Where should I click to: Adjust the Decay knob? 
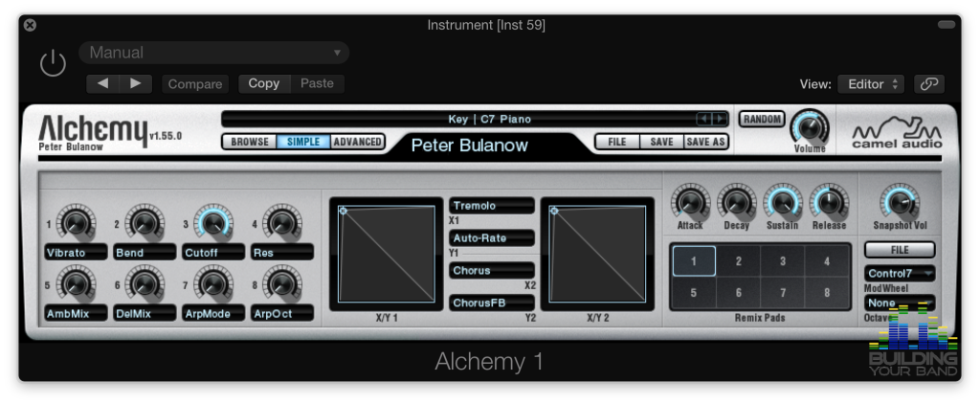pos(737,201)
